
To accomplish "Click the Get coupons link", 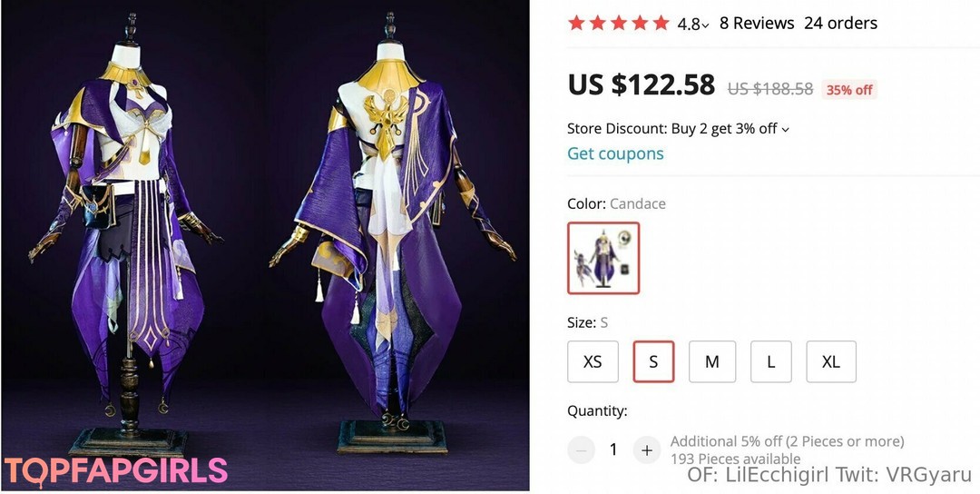I will [x=615, y=153].
